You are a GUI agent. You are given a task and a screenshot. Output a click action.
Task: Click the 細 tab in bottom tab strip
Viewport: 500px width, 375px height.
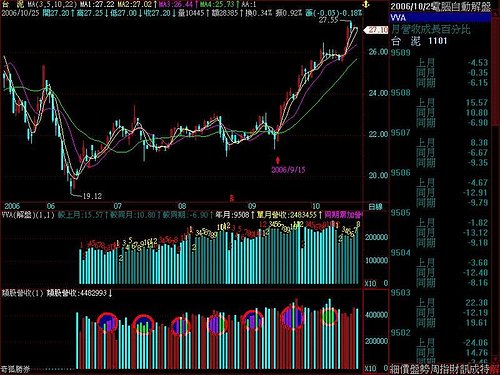click(x=394, y=369)
